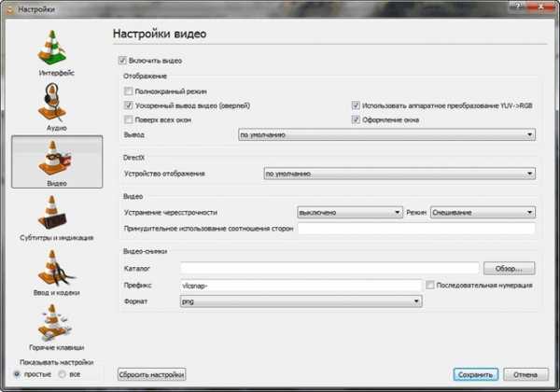Select the все radio button

coord(63,374)
